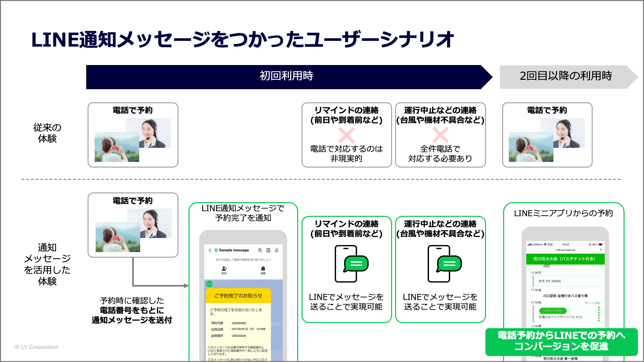Click the 徒歩 2分 (200m) segment
Viewport: 644px width, 362px height.
click(x=550, y=281)
